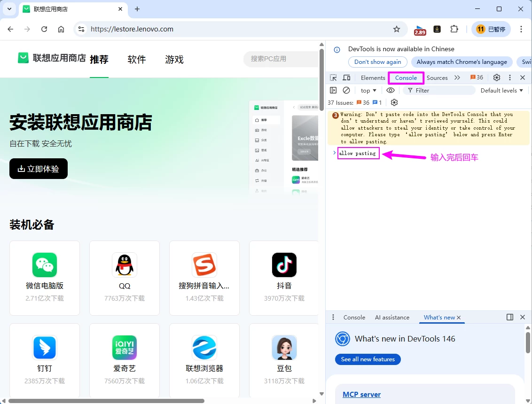Open the 豆包 app card
Image resolution: width=532 pixels, height=404 pixels.
(284, 360)
